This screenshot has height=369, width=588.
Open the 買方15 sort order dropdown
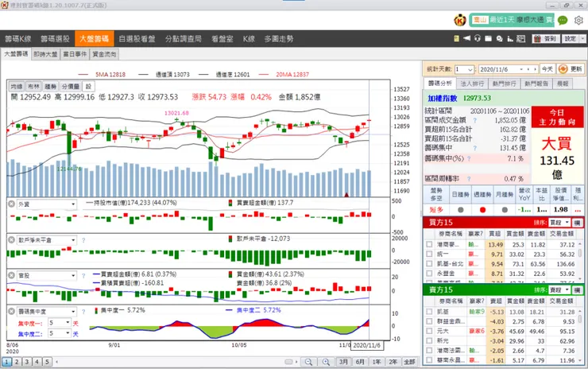(559, 223)
